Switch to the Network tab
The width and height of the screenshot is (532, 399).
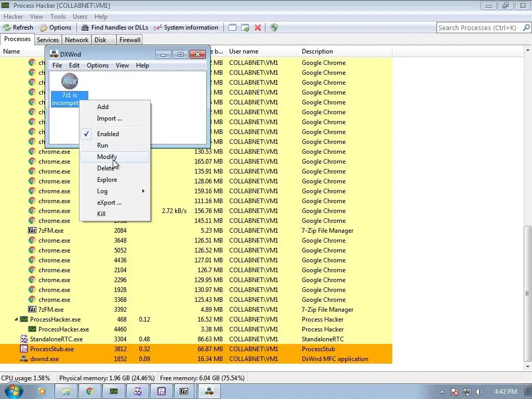[76, 39]
